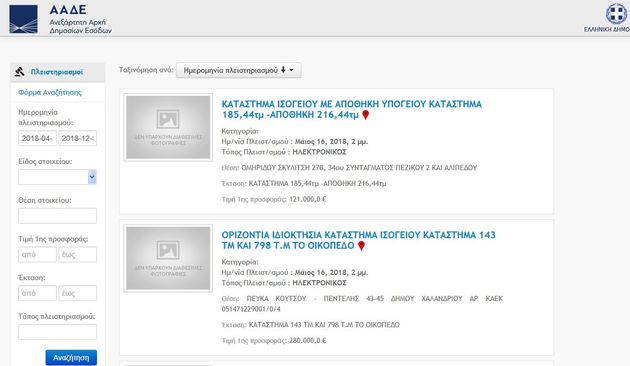The width and height of the screenshot is (630, 366).
Task: Click the address ΟΜΗΡΙΔΟΥ ΣΚΥΛΙΤΣΗ 27Β text
Action: point(359,168)
